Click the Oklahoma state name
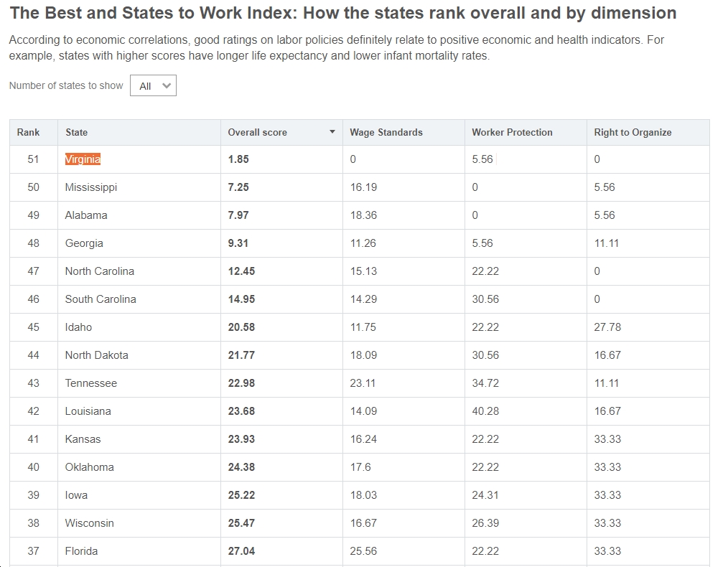The image size is (728, 567). point(90,467)
